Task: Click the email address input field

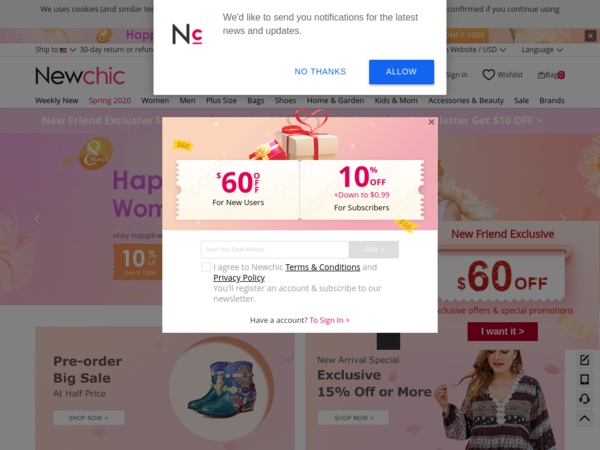Action: [x=275, y=249]
